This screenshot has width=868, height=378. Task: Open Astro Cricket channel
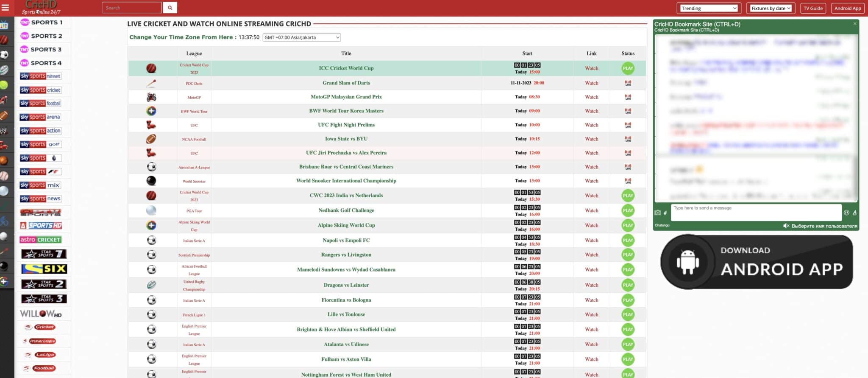[x=41, y=240]
